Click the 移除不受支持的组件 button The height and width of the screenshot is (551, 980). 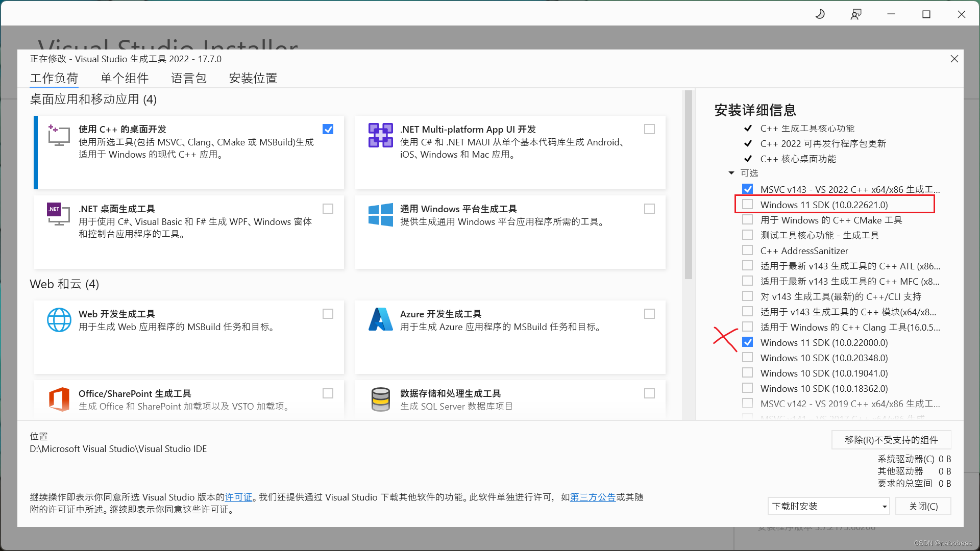pyautogui.click(x=891, y=440)
